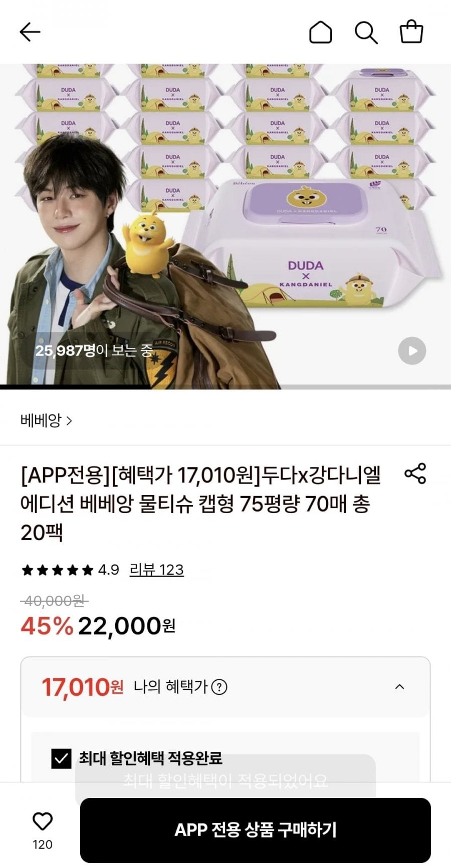451x868 pixels.
Task: Open help for 나의 혜택가
Action: [219, 687]
